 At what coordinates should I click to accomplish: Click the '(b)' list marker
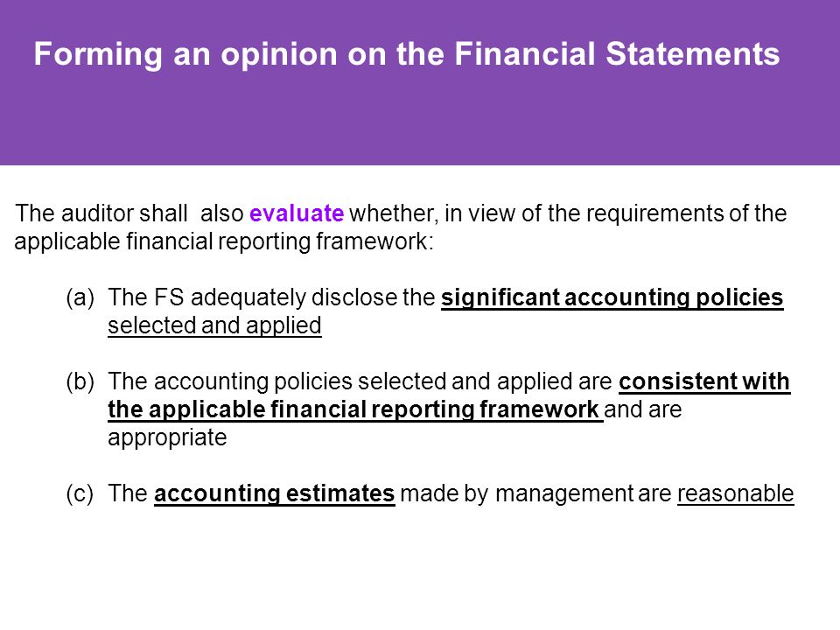click(x=80, y=381)
